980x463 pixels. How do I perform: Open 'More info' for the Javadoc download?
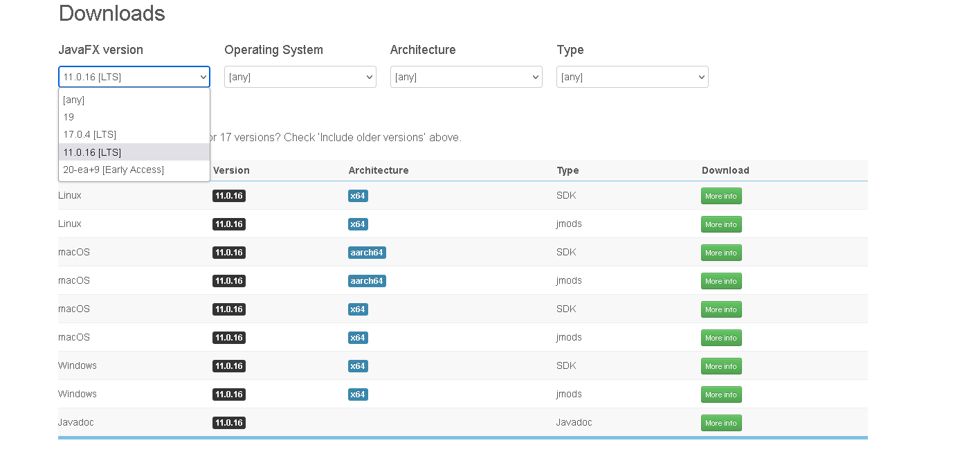[x=720, y=423]
